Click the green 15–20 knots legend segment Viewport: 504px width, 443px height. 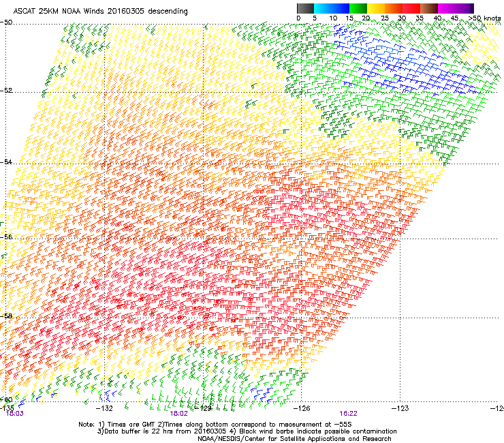pyautogui.click(x=358, y=8)
